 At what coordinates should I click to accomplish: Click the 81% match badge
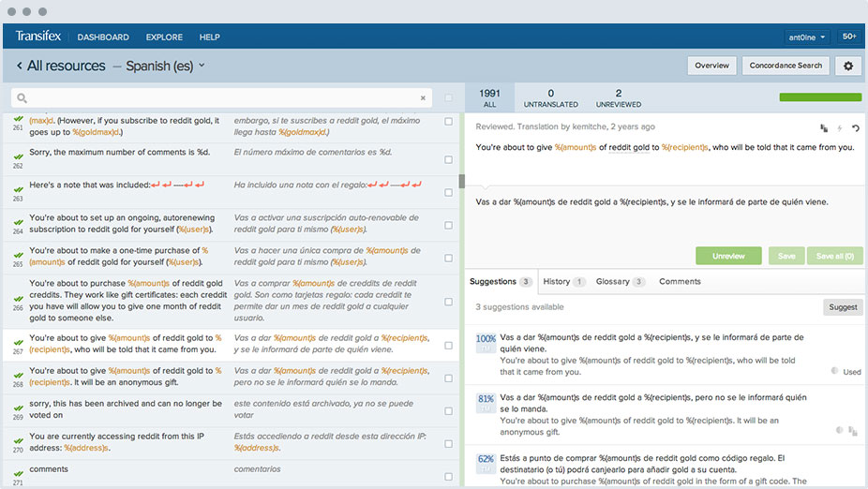pyautogui.click(x=486, y=403)
